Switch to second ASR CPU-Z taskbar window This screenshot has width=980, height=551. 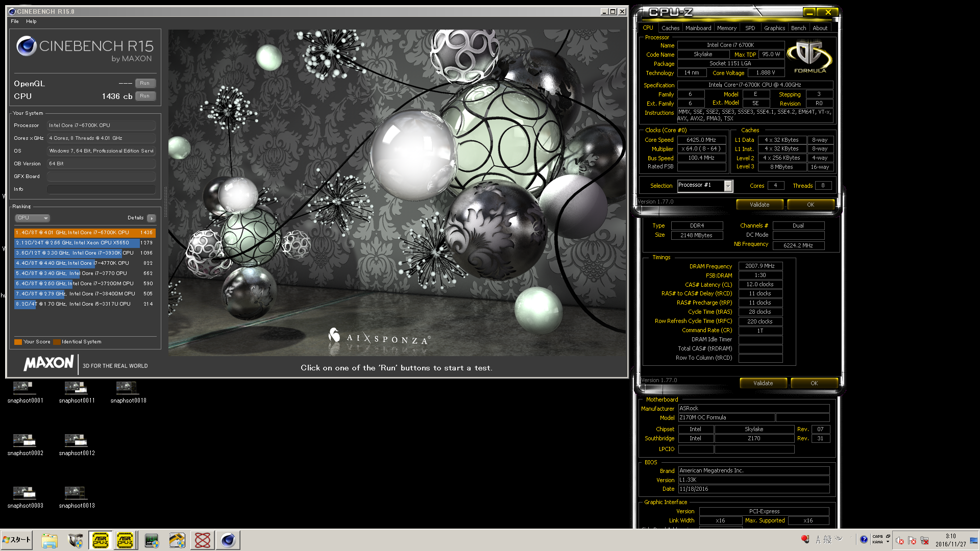tap(125, 540)
